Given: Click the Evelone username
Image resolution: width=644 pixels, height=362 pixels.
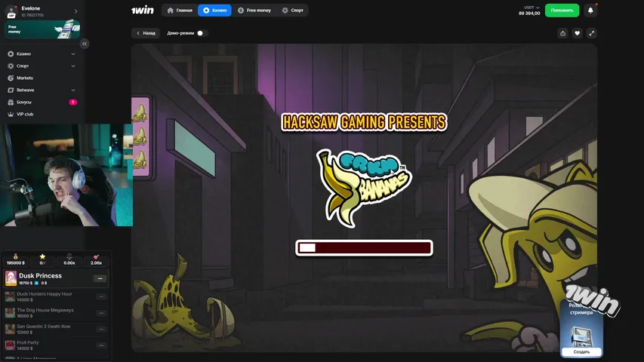Looking at the screenshot, I should [31, 8].
